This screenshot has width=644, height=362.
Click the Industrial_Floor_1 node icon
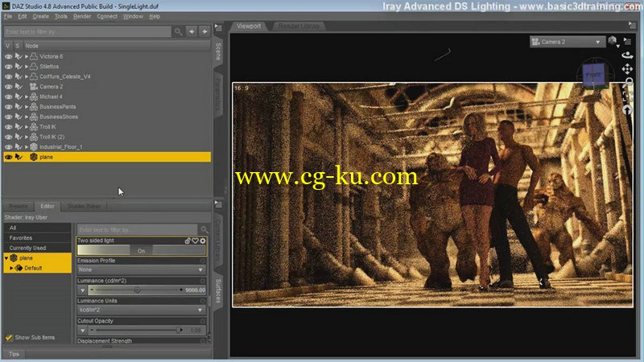pyautogui.click(x=34, y=147)
